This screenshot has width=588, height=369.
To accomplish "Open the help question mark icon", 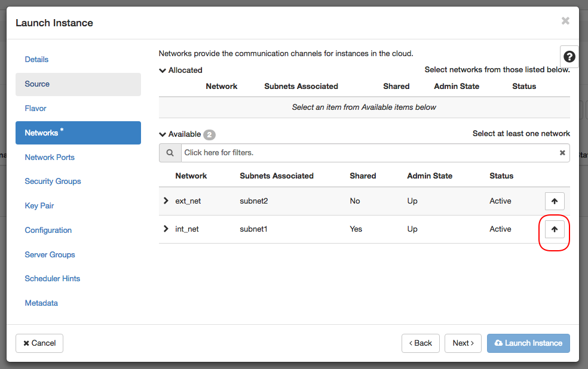I will pyautogui.click(x=569, y=57).
